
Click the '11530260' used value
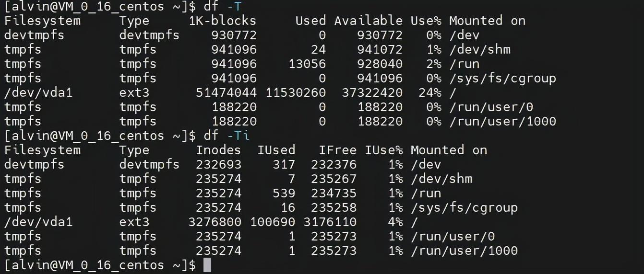coord(296,92)
